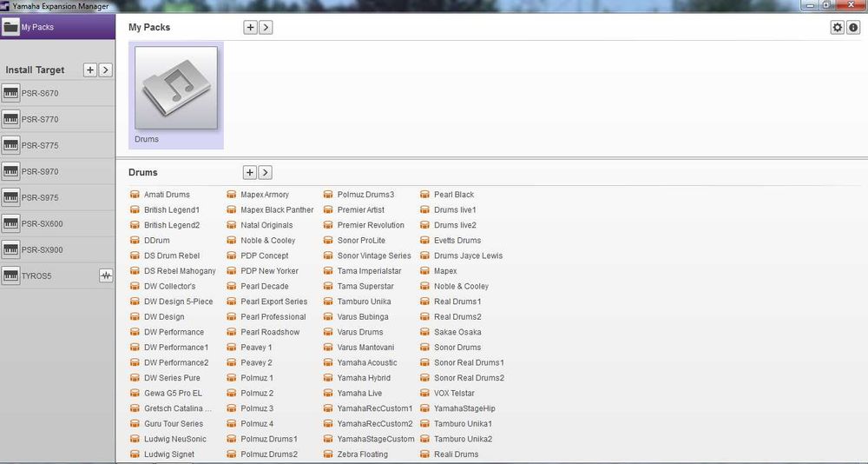Select the Sonor Vintage Series voice

(374, 255)
